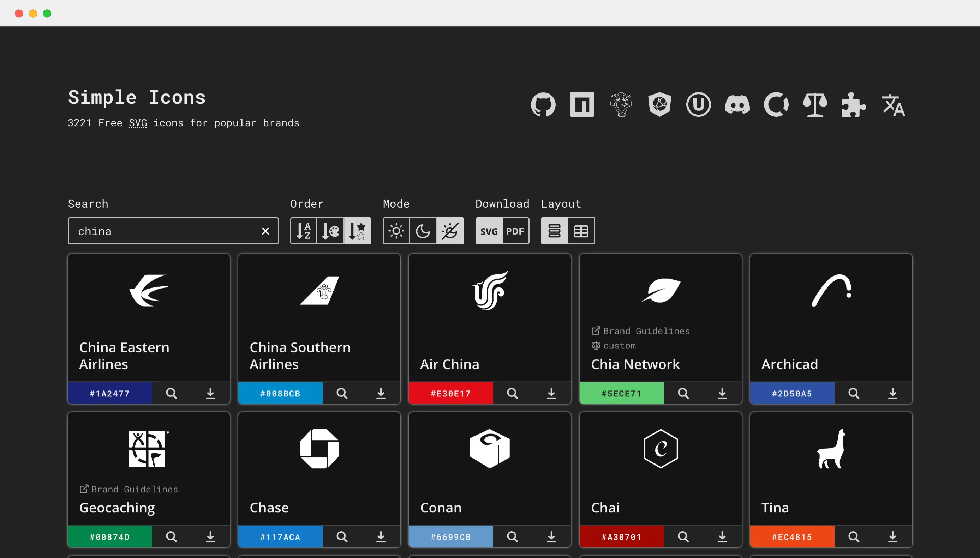Switch to light mode

pos(396,231)
